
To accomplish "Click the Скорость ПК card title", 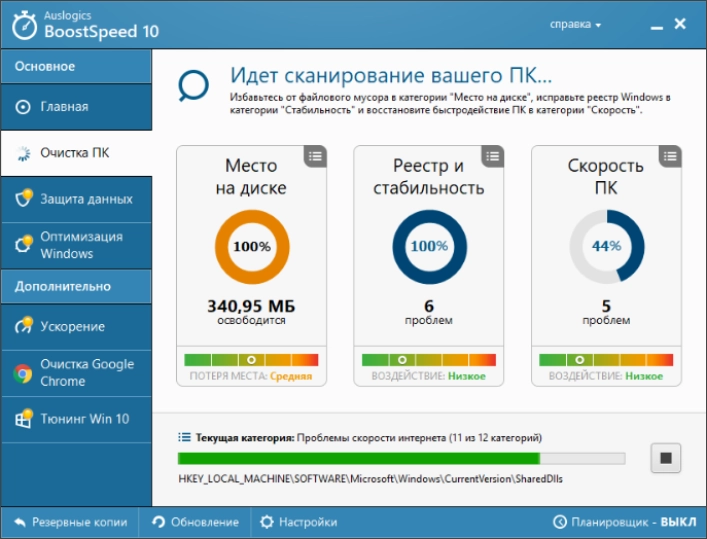I will [x=606, y=177].
